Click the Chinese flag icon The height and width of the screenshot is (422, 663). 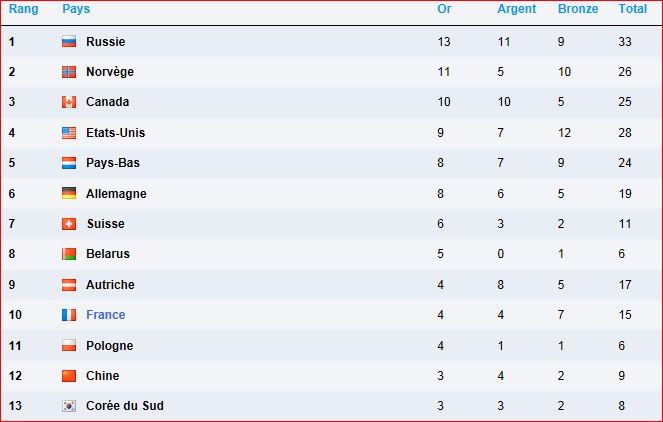69,375
